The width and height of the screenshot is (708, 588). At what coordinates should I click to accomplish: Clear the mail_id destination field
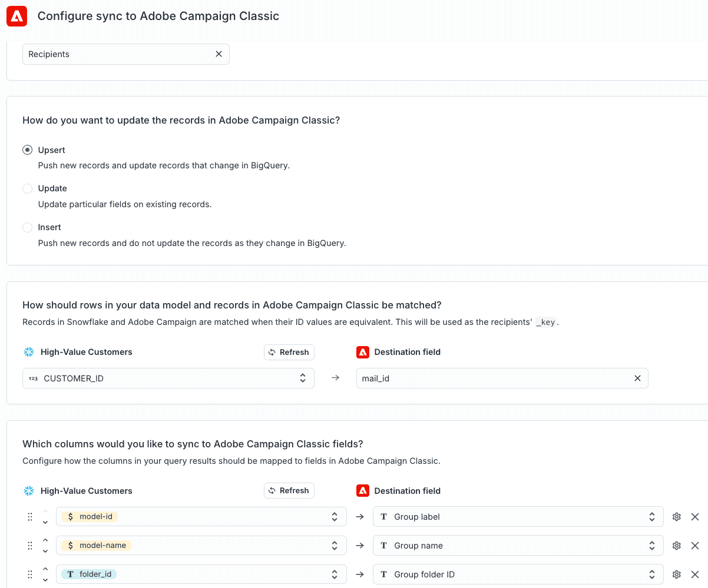(637, 378)
